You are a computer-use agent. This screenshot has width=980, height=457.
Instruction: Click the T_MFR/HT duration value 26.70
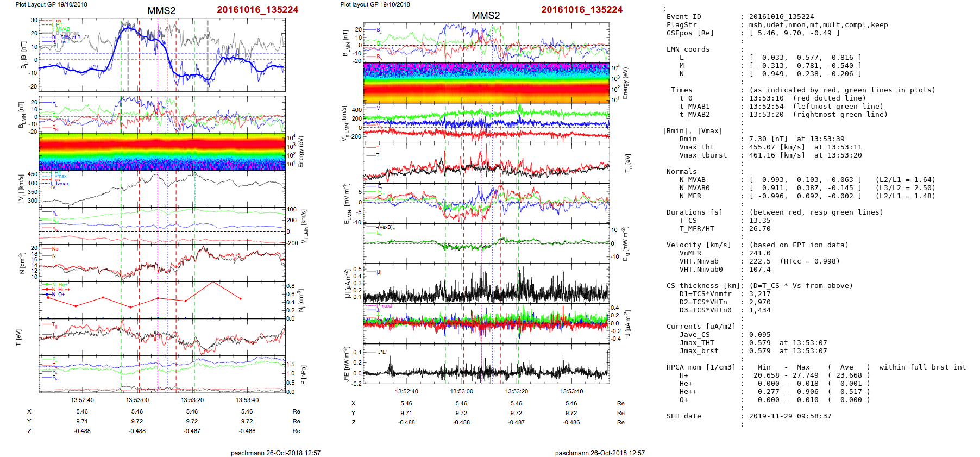(759, 229)
